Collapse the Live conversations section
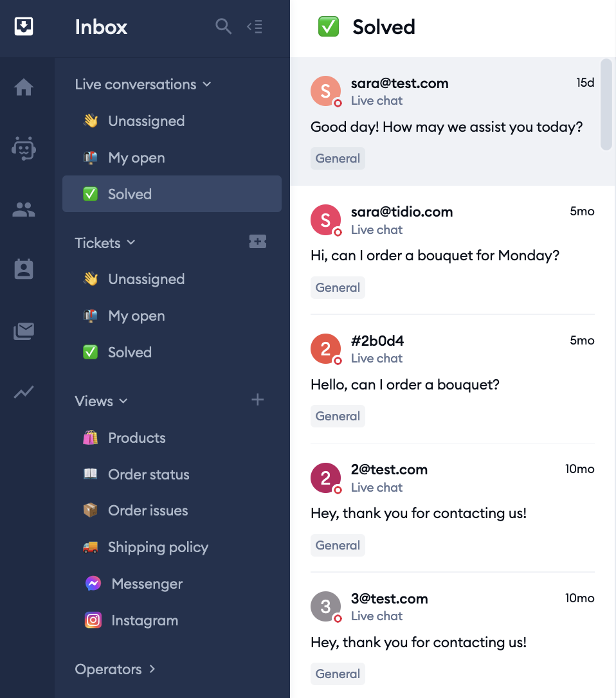The width and height of the screenshot is (616, 698). tap(143, 84)
